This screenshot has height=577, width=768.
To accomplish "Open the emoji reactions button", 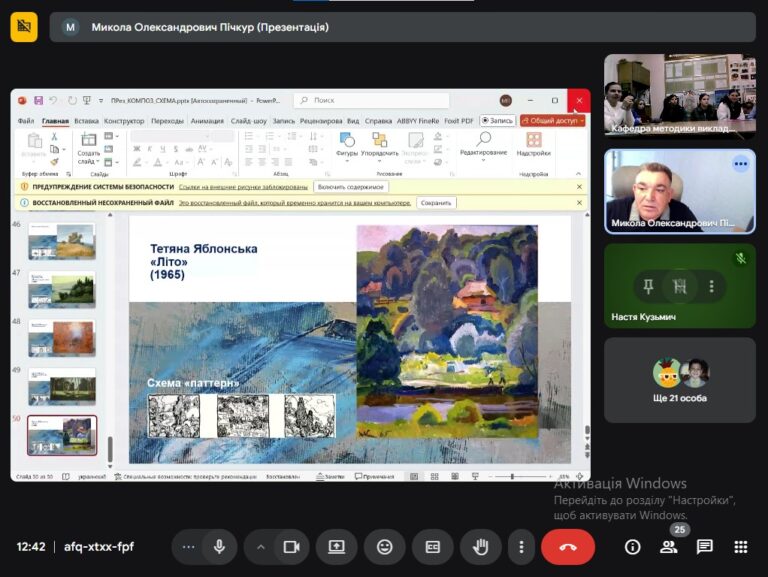I will coord(384,547).
